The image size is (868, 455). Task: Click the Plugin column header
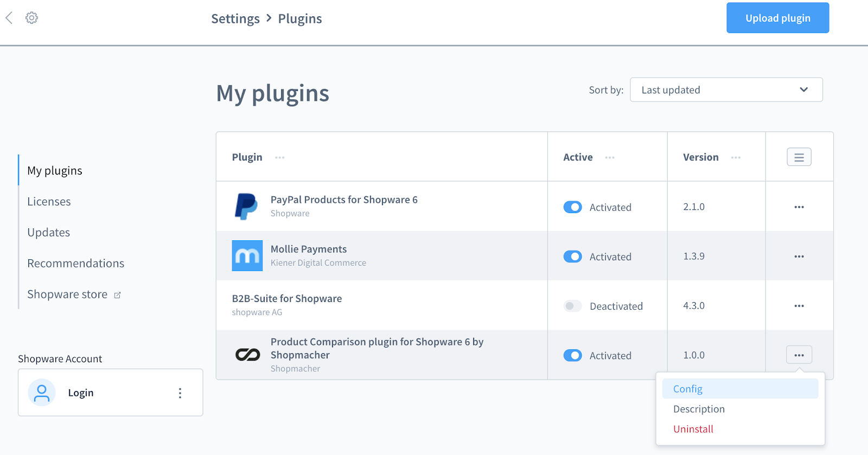click(x=247, y=157)
